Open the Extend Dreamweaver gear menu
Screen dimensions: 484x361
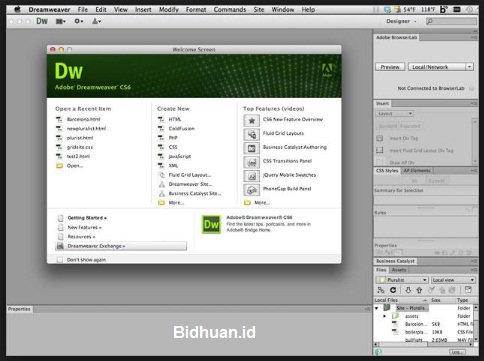point(79,21)
